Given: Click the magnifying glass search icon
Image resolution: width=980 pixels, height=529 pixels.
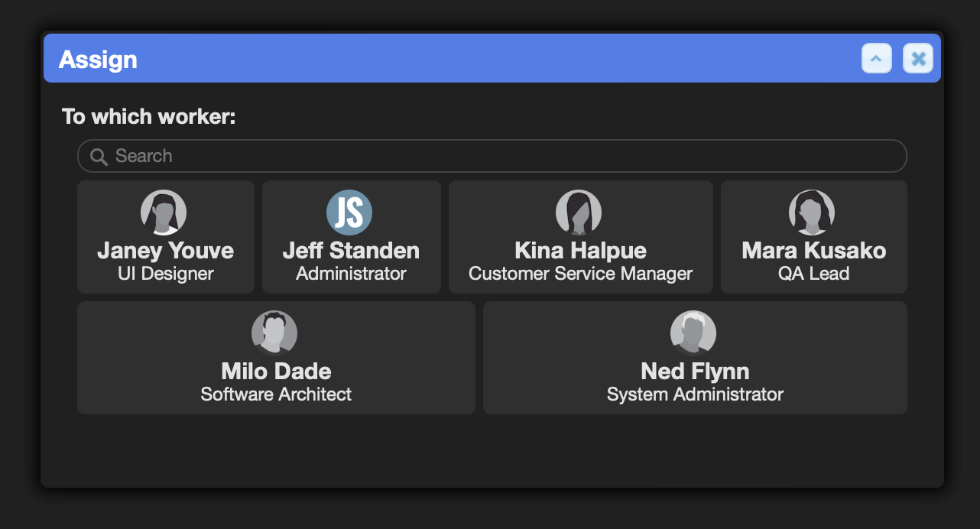Looking at the screenshot, I should [99, 157].
